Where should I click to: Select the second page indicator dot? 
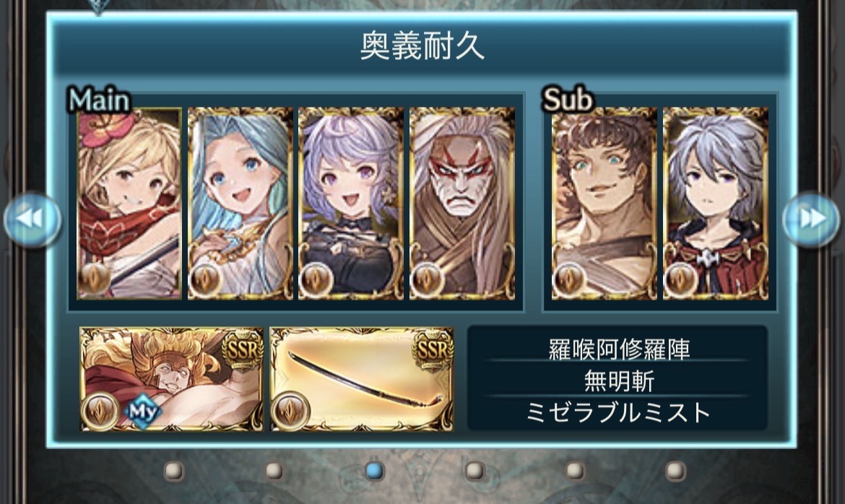coord(274,471)
